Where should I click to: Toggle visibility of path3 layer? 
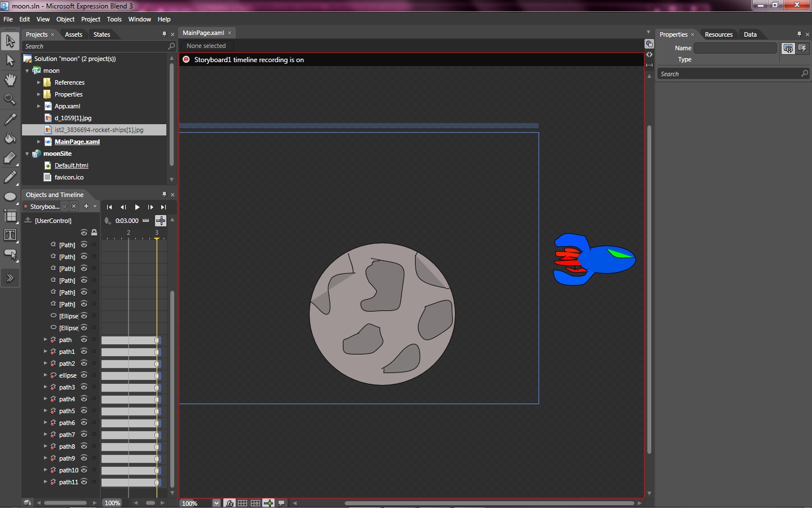[84, 387]
